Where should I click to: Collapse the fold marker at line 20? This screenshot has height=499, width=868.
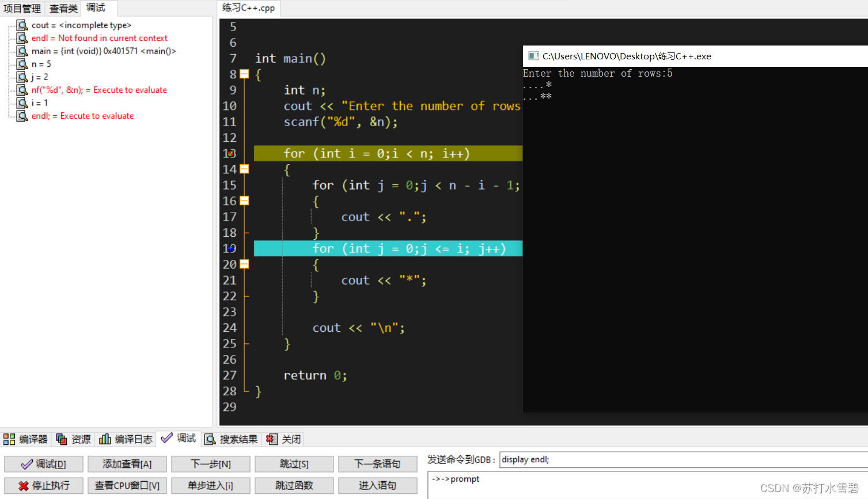[x=244, y=264]
